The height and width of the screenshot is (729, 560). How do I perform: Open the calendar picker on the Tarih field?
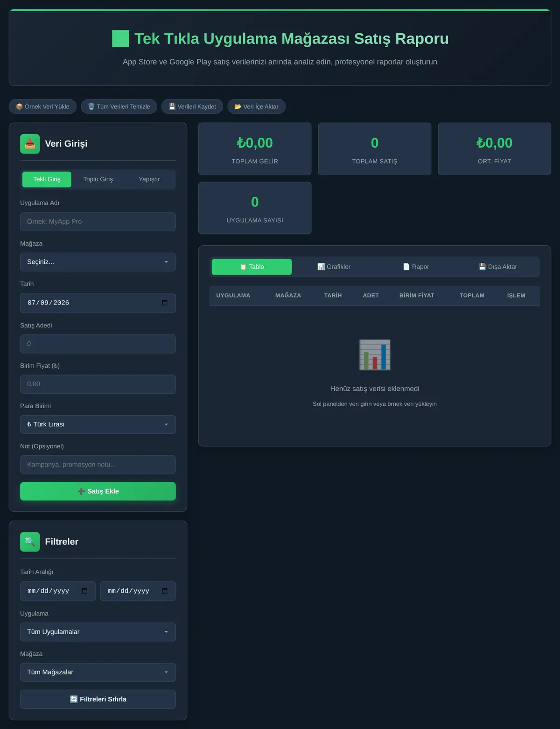(x=165, y=303)
